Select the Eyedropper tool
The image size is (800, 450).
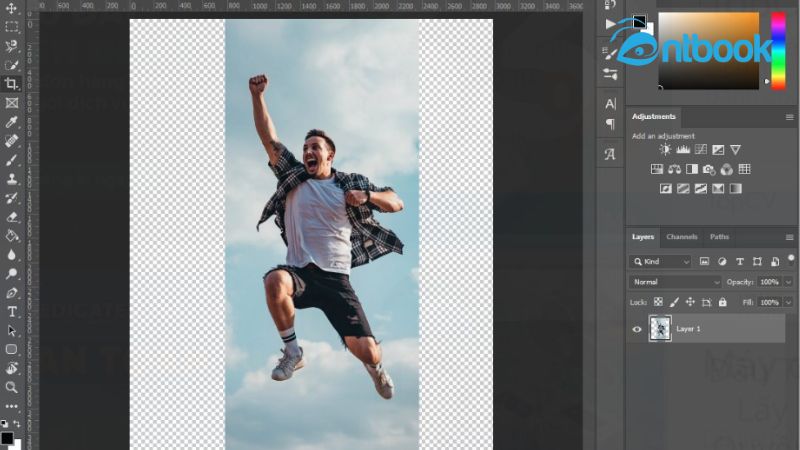click(x=11, y=121)
